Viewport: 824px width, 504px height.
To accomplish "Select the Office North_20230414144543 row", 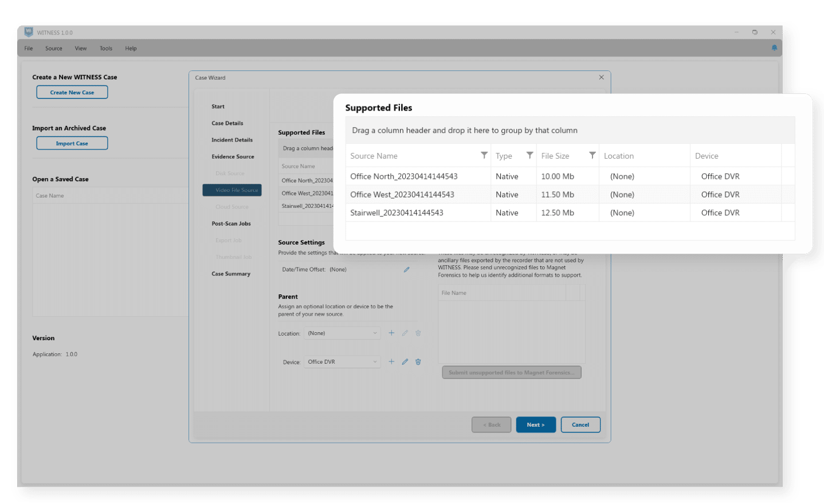I will coord(570,176).
